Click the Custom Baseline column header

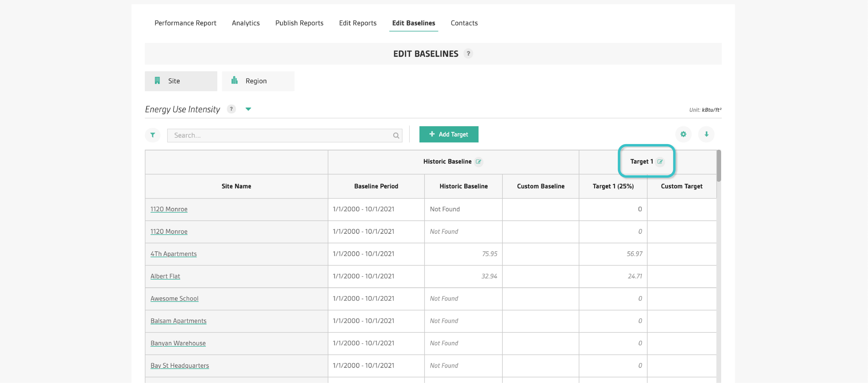pos(541,186)
